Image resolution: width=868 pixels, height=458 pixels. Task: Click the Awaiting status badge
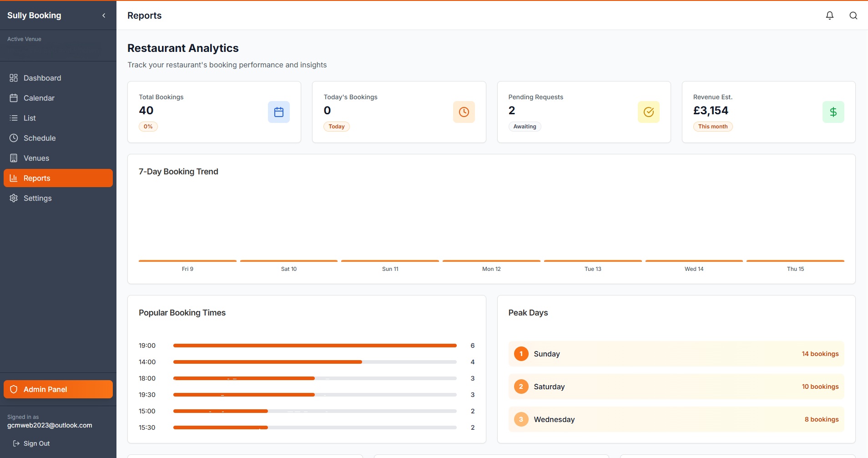(x=524, y=127)
